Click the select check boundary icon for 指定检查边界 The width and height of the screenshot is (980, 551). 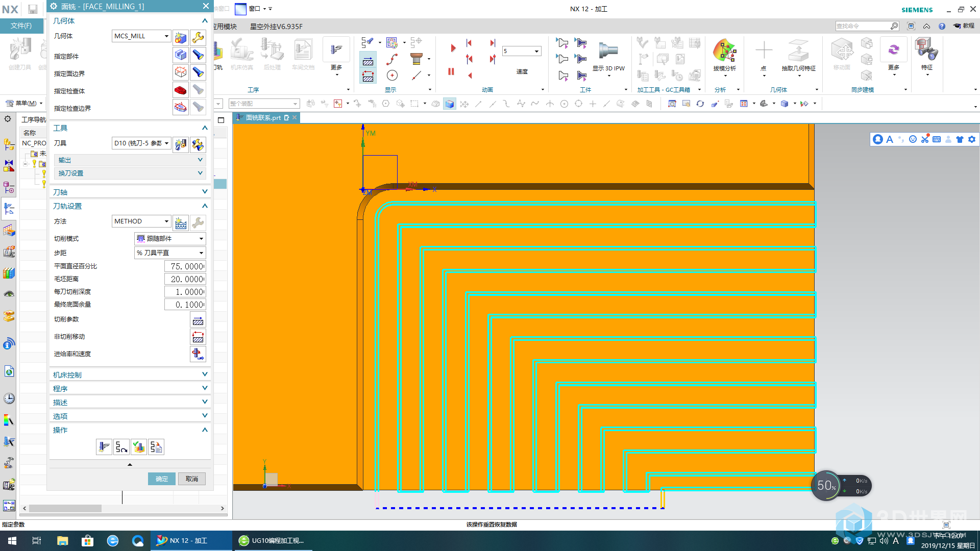click(x=181, y=107)
